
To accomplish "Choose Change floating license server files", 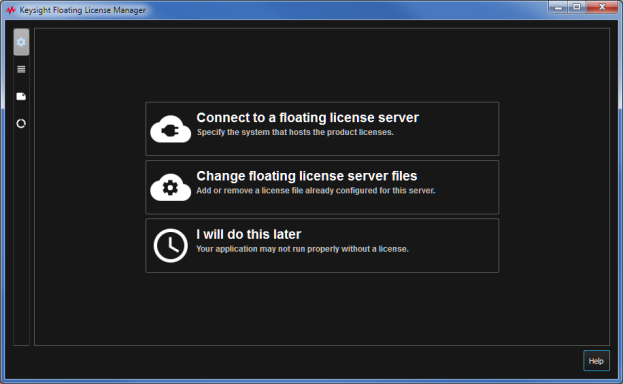I will click(322, 187).
